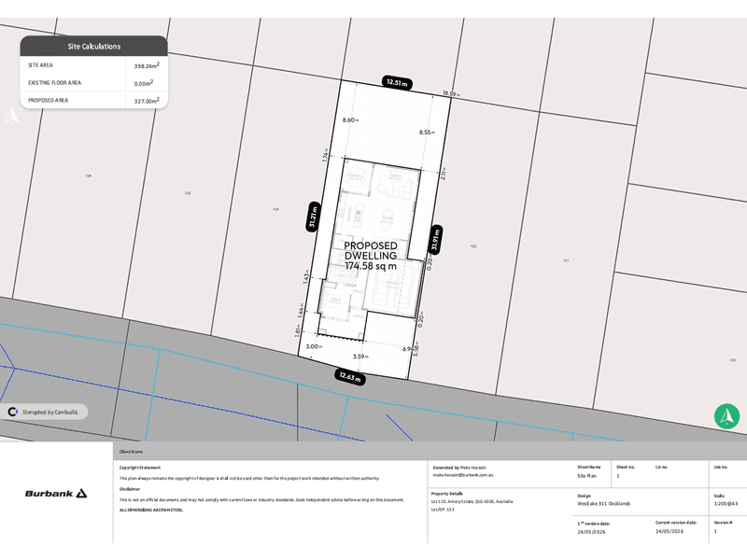The height and width of the screenshot is (560, 747).
Task: Click the 12.63 m frontage dimension label
Action: pyautogui.click(x=350, y=377)
